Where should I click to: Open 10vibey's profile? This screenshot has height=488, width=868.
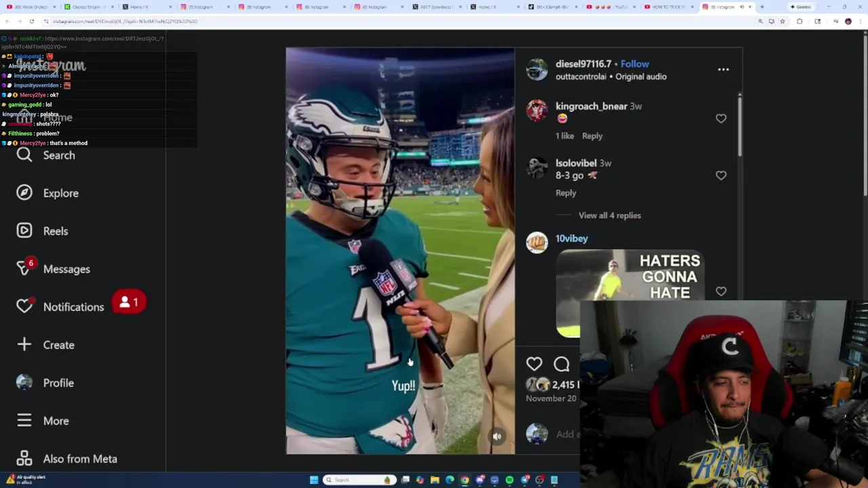(572, 239)
